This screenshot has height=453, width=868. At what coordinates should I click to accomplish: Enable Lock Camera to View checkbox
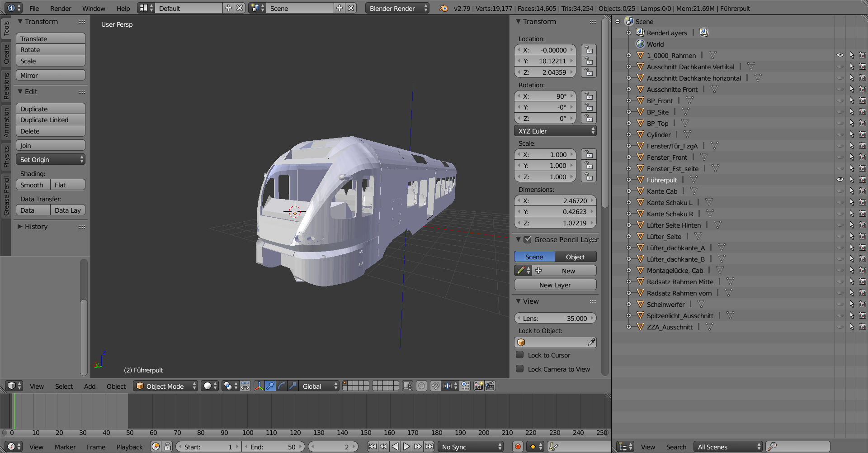click(x=520, y=369)
